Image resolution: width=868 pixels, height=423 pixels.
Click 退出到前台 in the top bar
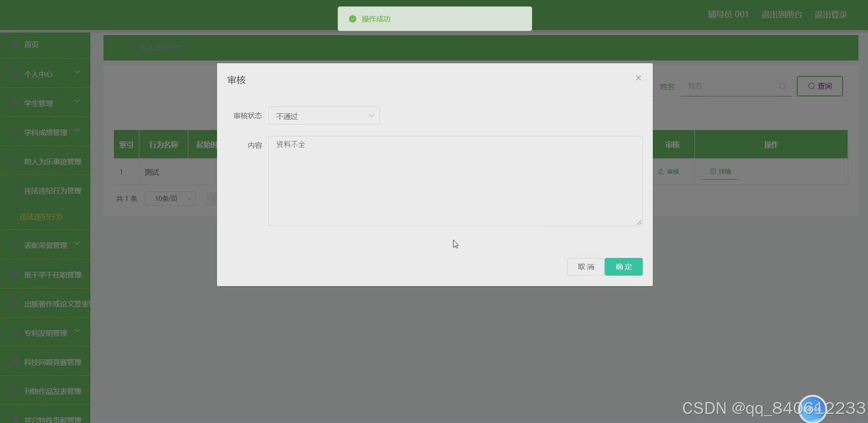click(x=781, y=14)
